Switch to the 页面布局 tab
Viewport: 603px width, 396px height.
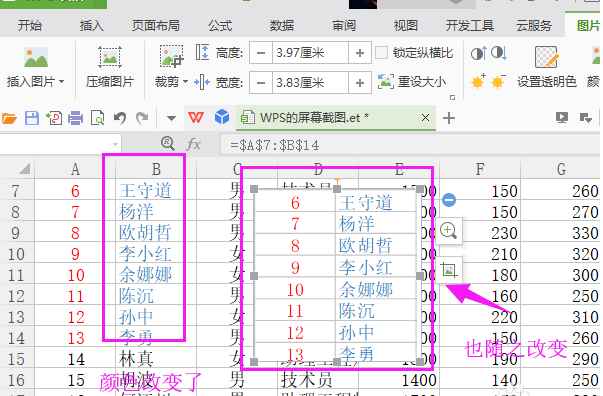tap(156, 26)
